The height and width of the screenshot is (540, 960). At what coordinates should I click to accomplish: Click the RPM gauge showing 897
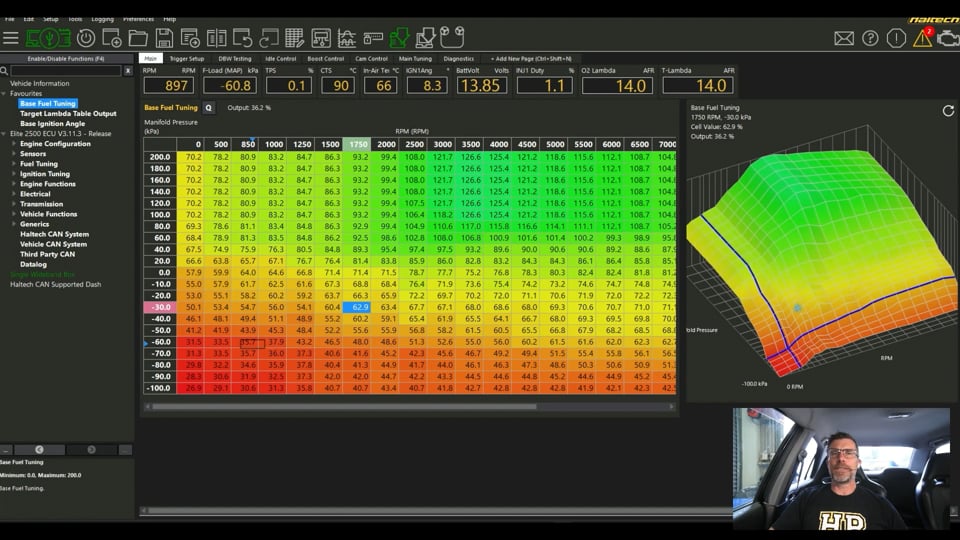coord(168,86)
